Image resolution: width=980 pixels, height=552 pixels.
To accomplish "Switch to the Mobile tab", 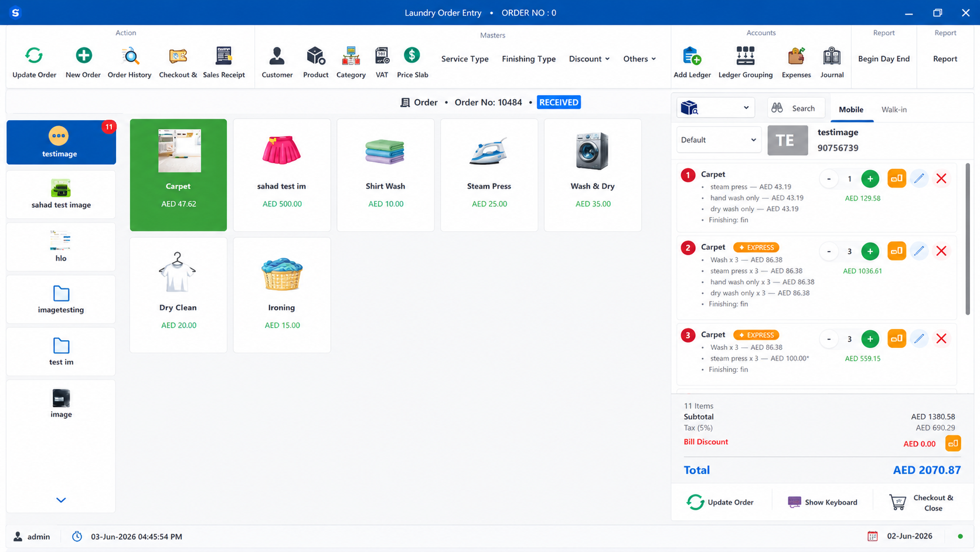I will (851, 110).
